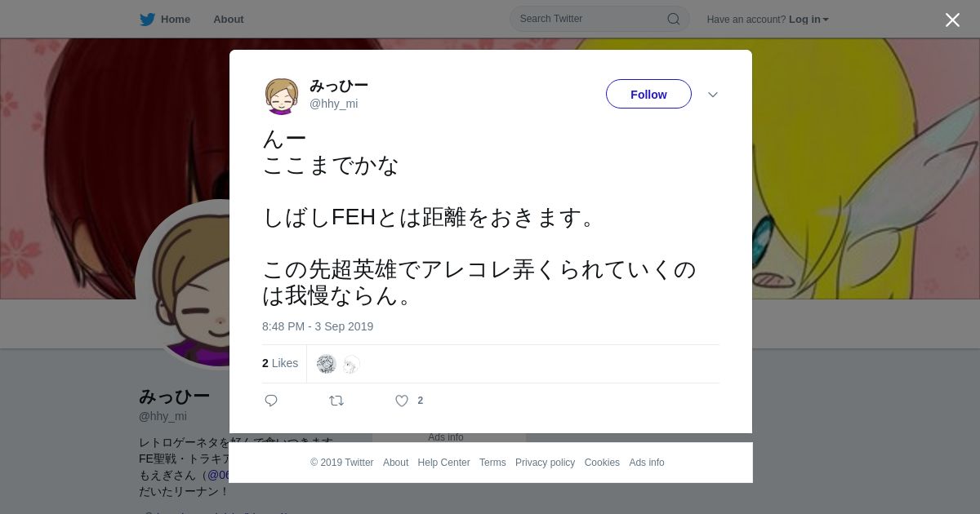Open the 8:48 PM - 3 Sep 2019 timestamp
The image size is (980, 514).
pyautogui.click(x=318, y=326)
